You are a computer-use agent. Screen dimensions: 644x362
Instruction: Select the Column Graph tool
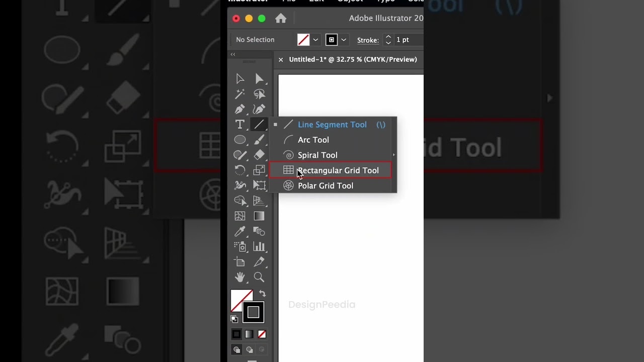point(259,246)
